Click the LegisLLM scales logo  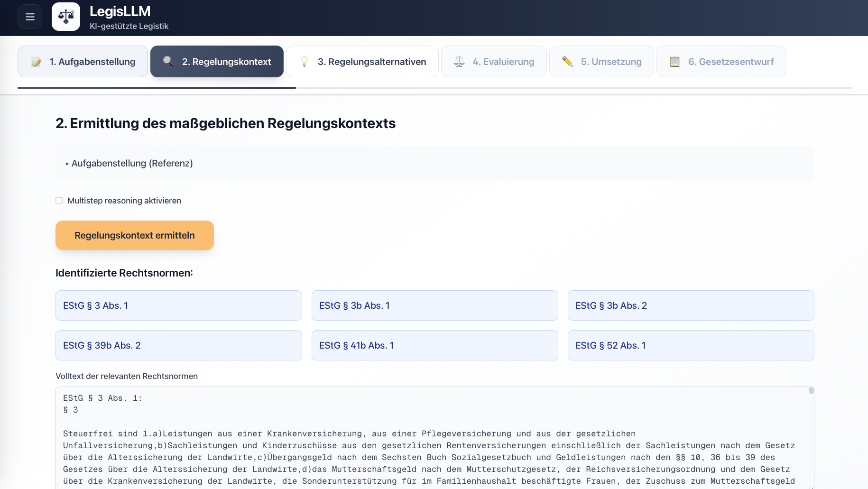65,16
